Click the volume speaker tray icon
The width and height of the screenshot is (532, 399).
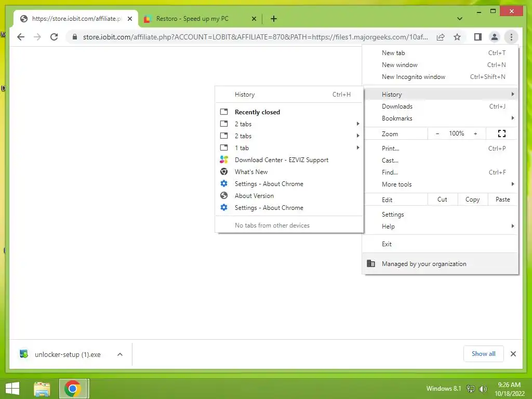click(483, 389)
